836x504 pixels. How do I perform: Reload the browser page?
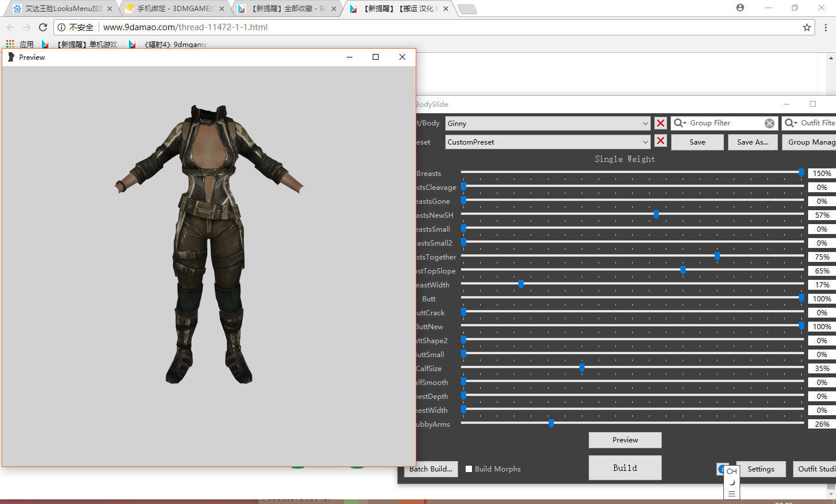pyautogui.click(x=43, y=27)
